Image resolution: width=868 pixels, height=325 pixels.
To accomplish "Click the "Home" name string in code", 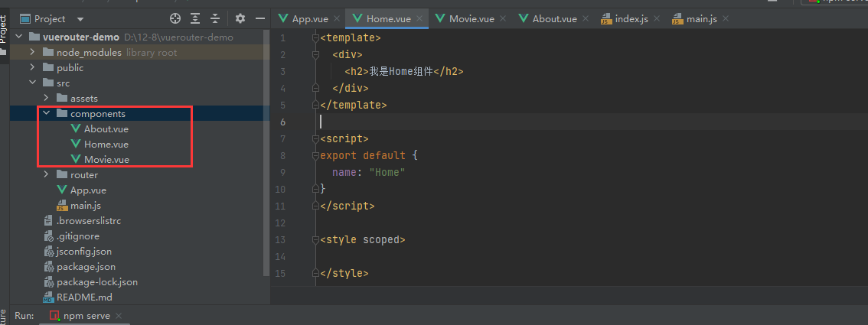I will pos(387,173).
